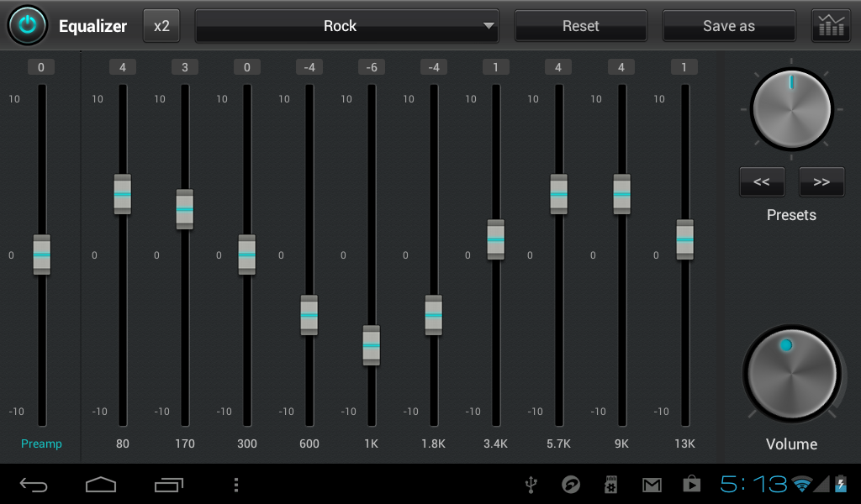The width and height of the screenshot is (861, 504).
Task: Advance to the next preset with >>
Action: 821,181
